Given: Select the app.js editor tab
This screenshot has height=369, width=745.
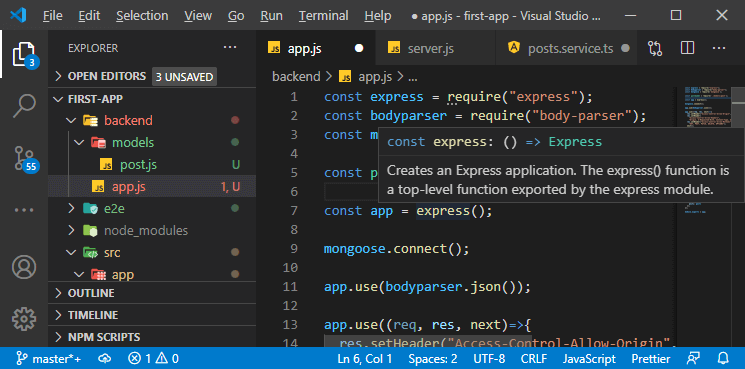Looking at the screenshot, I should [x=316, y=48].
